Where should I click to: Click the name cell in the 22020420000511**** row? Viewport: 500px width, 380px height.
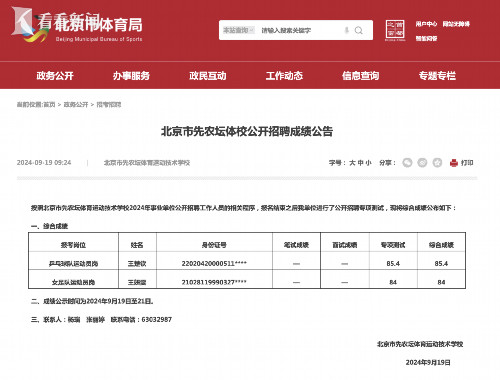[x=137, y=263]
